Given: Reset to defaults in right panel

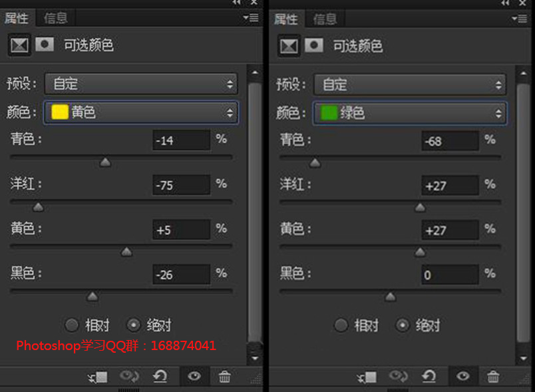Looking at the screenshot, I should point(429,377).
